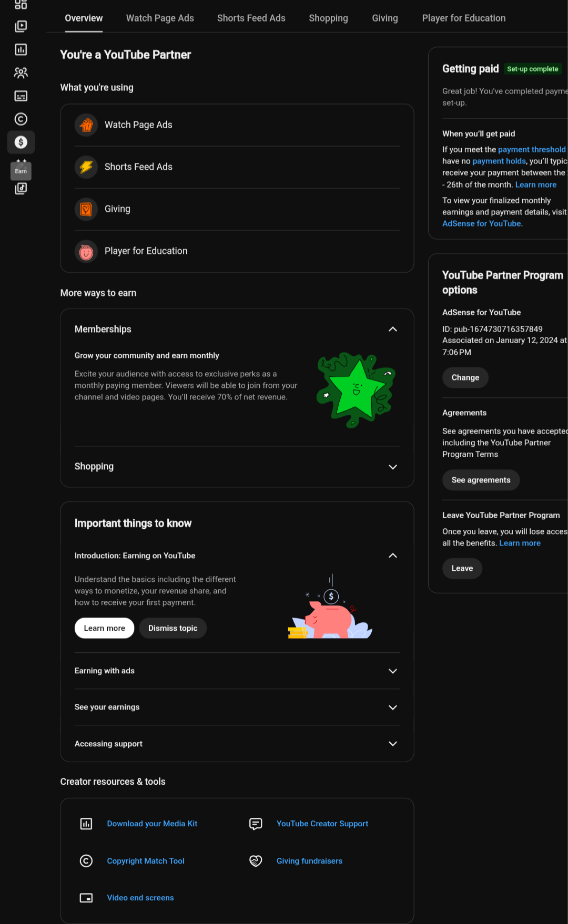Click the Video end screens icon
The image size is (568, 924).
coord(86,898)
